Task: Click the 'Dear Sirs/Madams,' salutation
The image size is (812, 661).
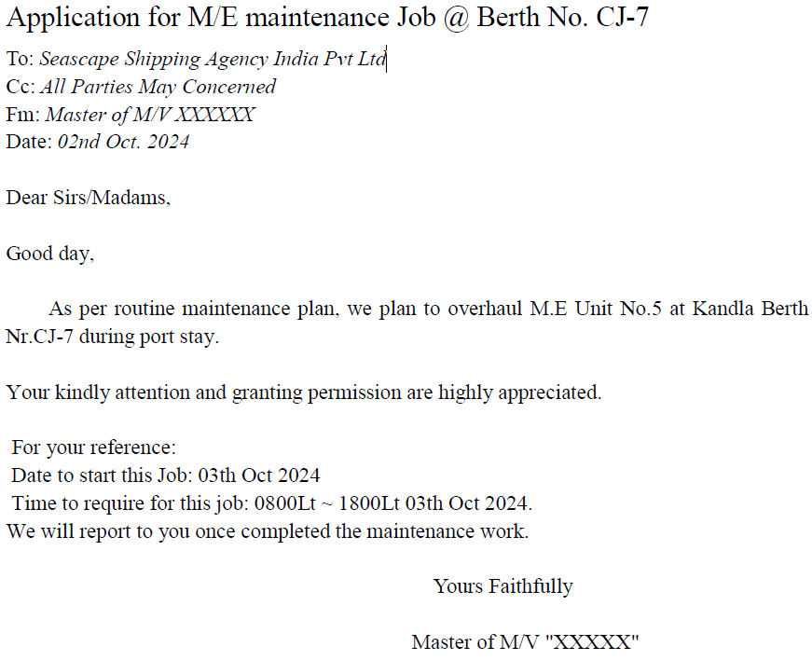Action: point(88,198)
